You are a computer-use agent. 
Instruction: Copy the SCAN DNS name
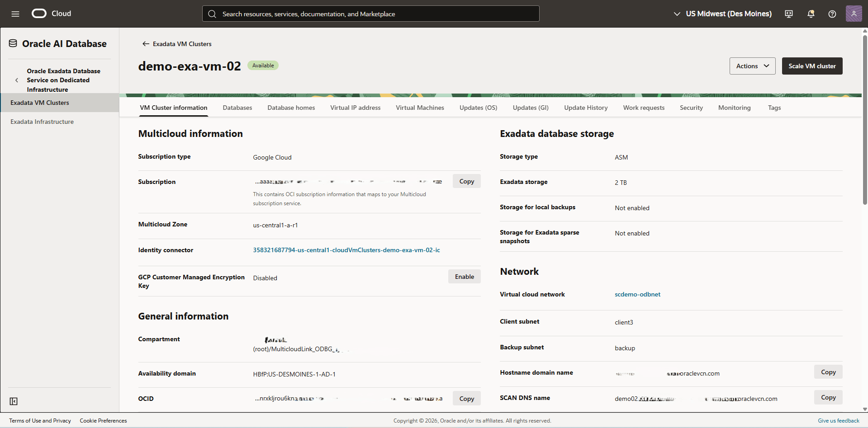pos(828,397)
